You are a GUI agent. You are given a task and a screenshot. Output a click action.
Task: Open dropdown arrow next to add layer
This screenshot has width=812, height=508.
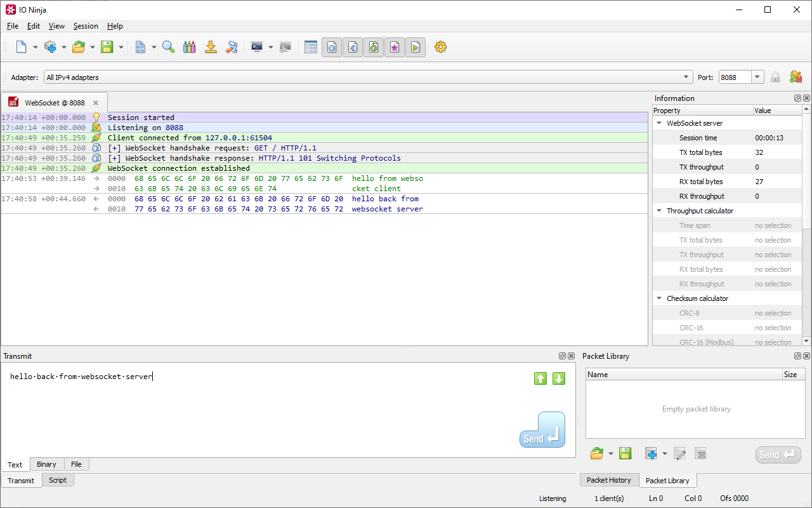pyautogui.click(x=63, y=47)
